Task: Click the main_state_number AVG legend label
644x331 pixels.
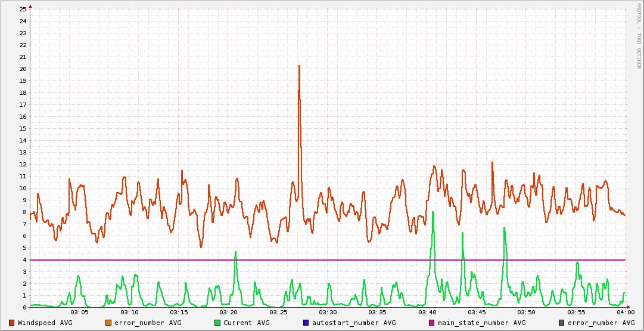Action: coord(481,323)
